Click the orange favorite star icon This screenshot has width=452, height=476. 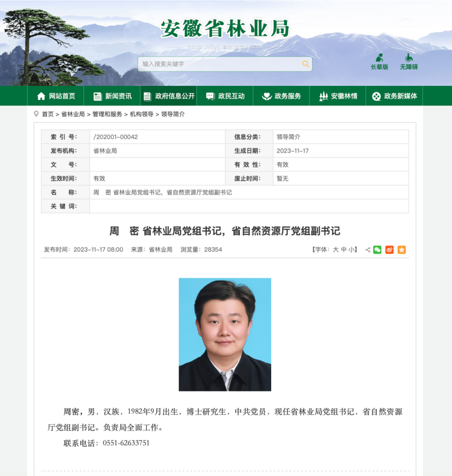click(401, 250)
